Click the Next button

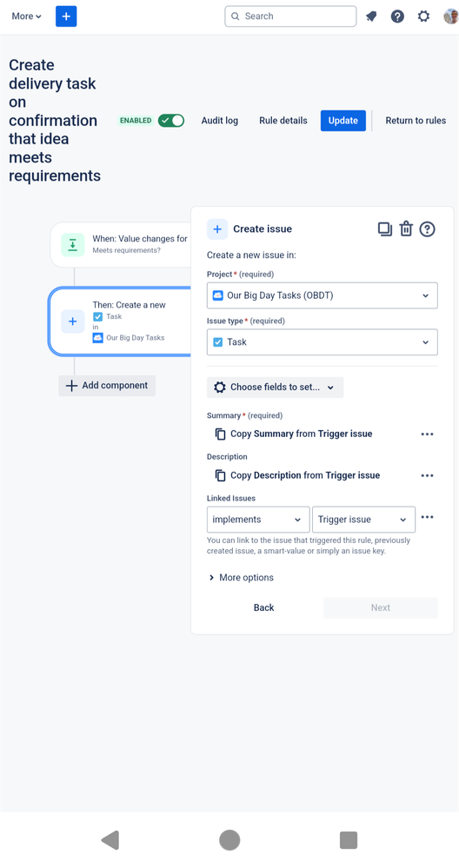381,607
